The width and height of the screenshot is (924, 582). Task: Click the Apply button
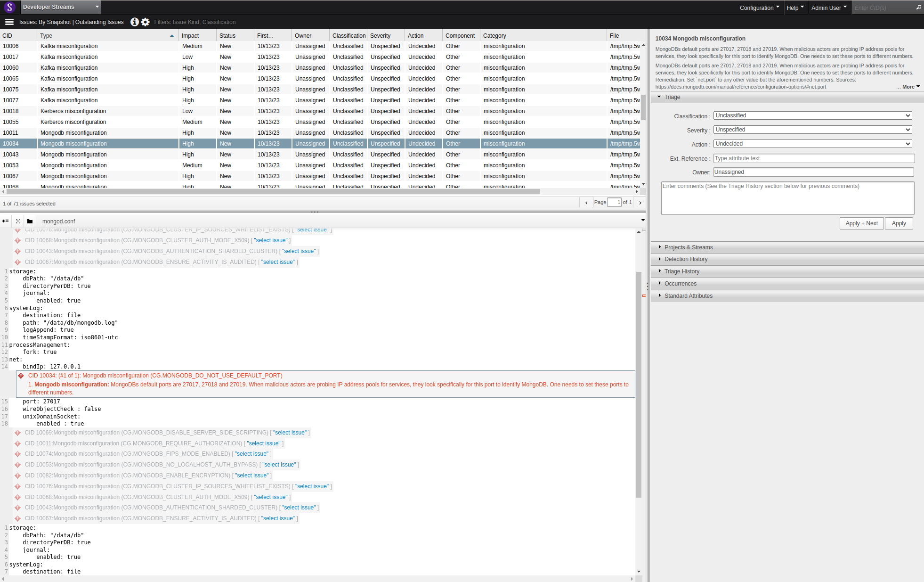899,223
